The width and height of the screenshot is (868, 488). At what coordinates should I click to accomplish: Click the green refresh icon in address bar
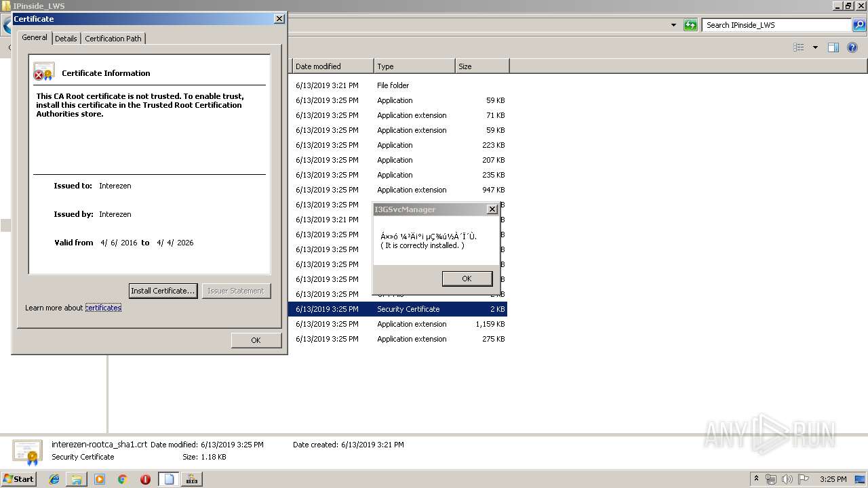tap(690, 25)
